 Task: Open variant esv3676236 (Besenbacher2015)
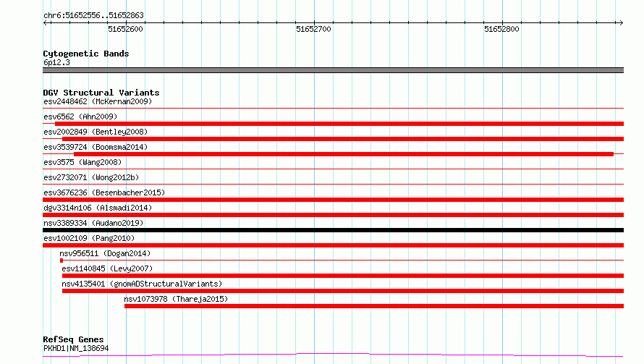click(104, 192)
